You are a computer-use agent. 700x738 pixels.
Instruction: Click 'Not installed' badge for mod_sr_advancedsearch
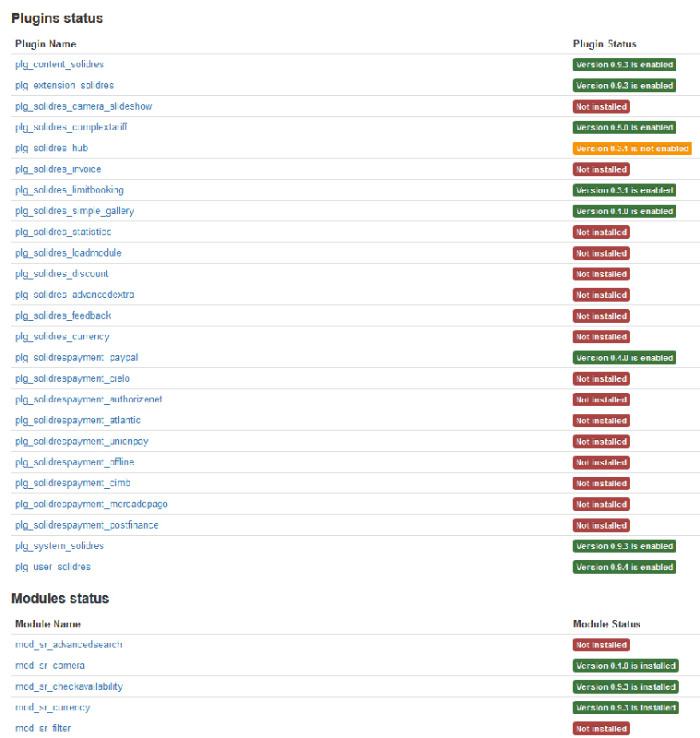tap(601, 645)
